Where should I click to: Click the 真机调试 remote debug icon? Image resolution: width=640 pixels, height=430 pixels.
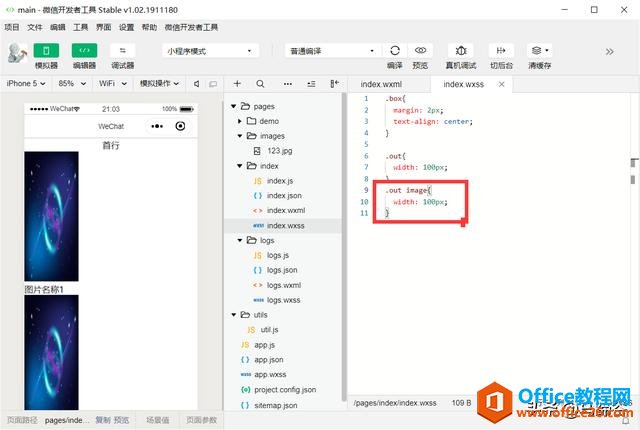(461, 50)
